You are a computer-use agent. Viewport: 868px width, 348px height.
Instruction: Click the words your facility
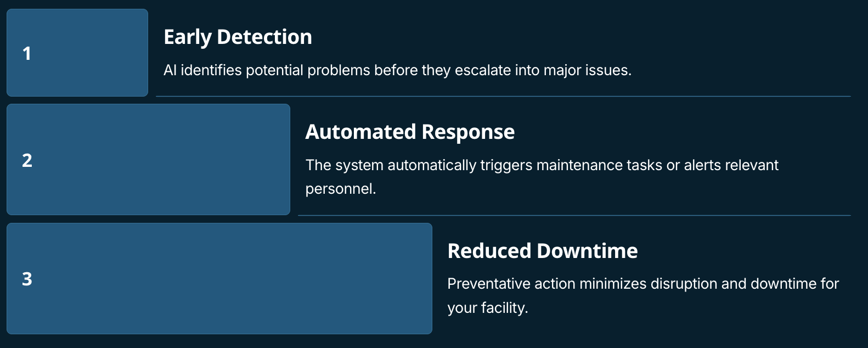coord(488,307)
